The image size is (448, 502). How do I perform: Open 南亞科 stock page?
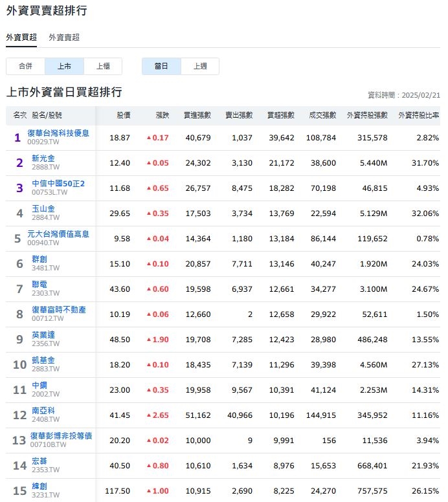pyautogui.click(x=43, y=410)
